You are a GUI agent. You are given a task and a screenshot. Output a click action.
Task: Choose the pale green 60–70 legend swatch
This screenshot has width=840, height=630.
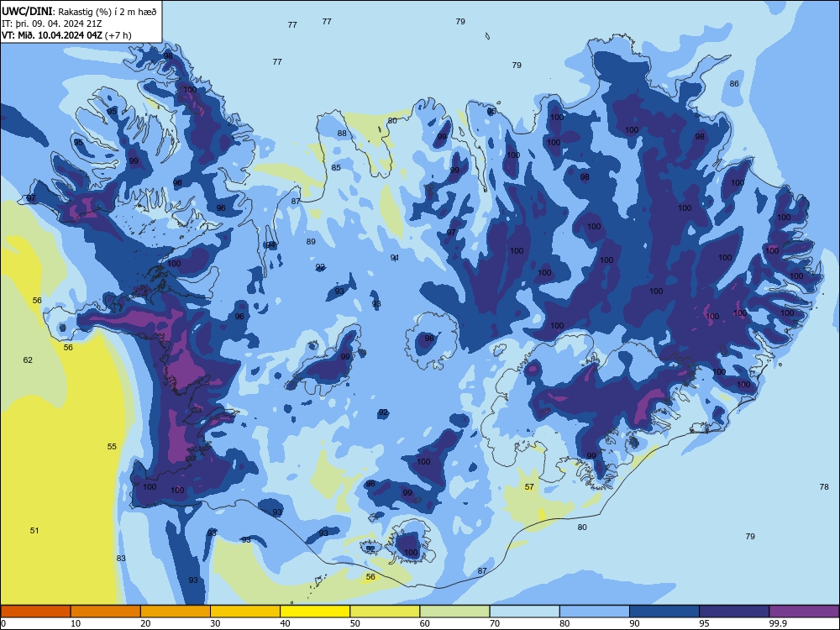pyautogui.click(x=454, y=612)
